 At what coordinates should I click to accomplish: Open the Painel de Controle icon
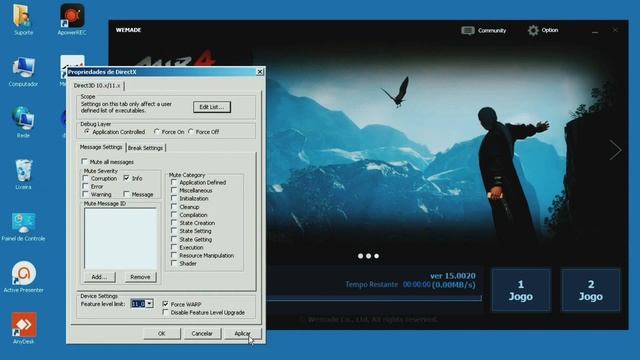point(23,227)
